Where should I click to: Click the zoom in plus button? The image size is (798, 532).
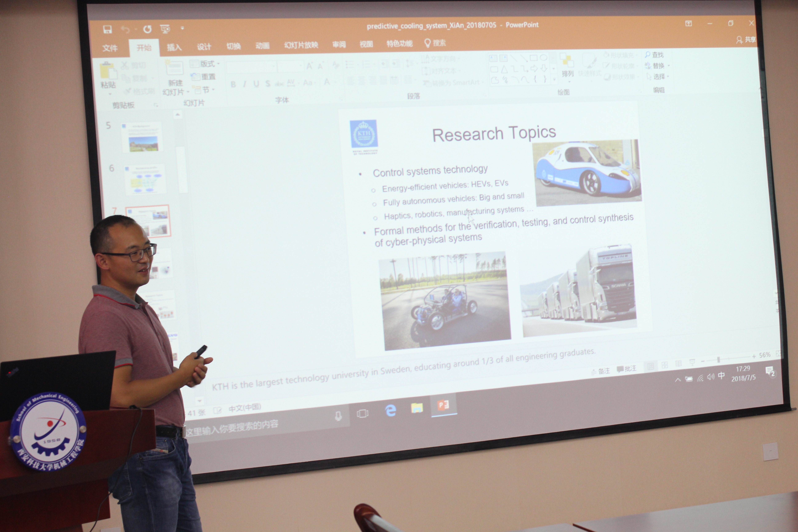(754, 356)
